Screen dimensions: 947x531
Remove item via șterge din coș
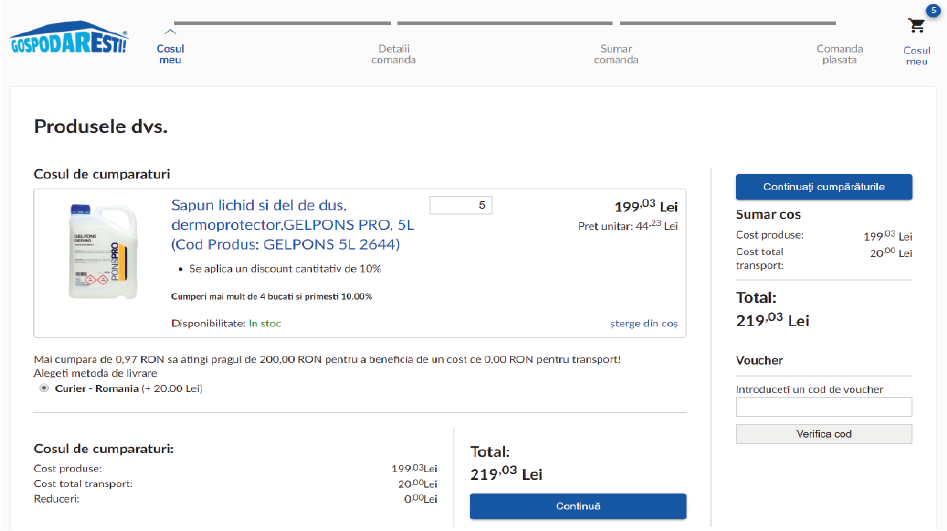click(644, 323)
